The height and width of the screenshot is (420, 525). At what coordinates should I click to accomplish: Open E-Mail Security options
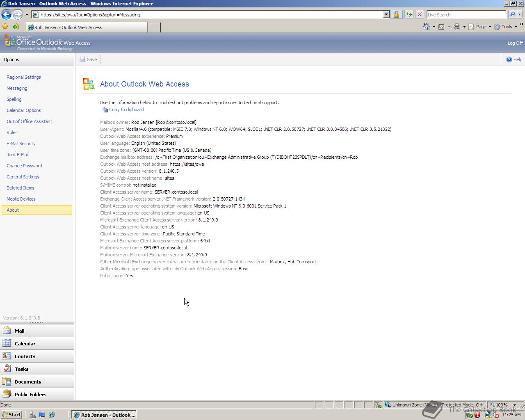[21, 144]
